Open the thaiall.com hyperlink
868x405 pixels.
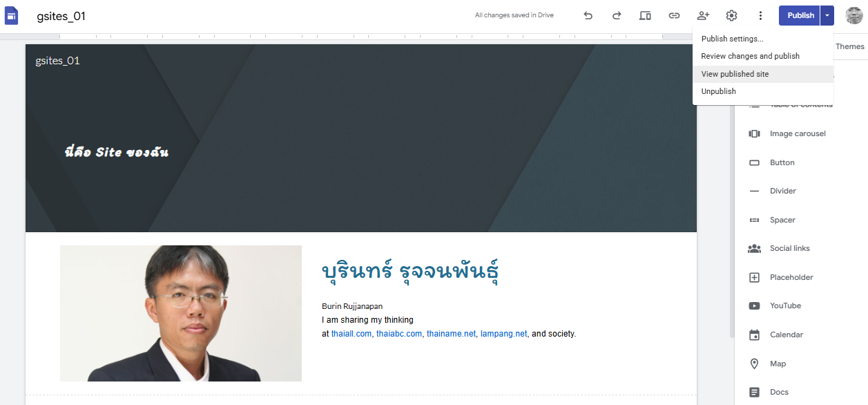[x=351, y=334]
